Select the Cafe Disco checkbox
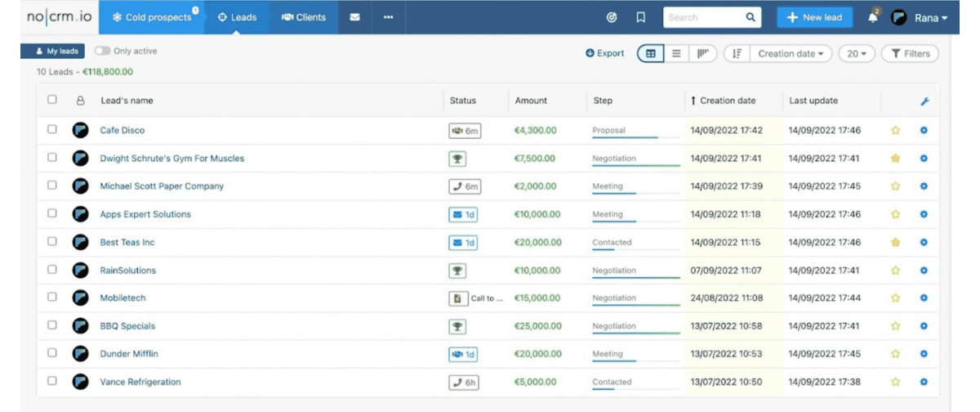Screen dimensions: 980x412 click(x=52, y=129)
